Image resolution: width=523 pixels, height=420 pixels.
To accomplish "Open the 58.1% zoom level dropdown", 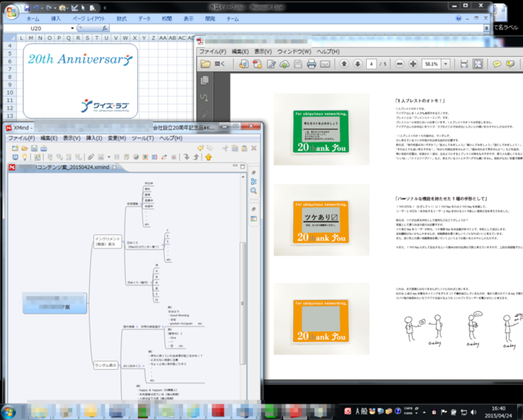I will [446, 64].
